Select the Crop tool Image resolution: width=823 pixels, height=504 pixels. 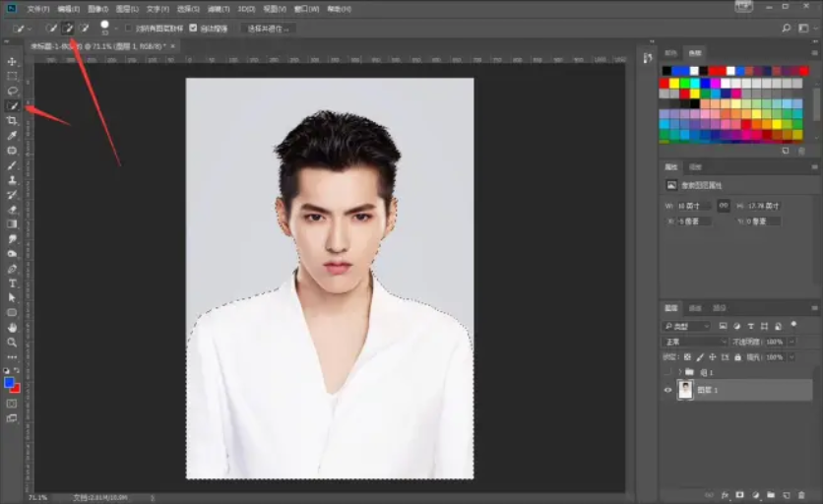point(13,120)
